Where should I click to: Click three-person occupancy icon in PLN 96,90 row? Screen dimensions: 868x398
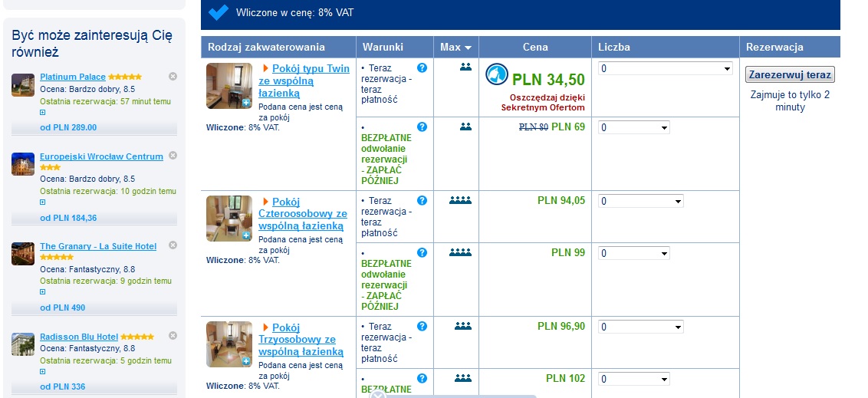(x=463, y=326)
